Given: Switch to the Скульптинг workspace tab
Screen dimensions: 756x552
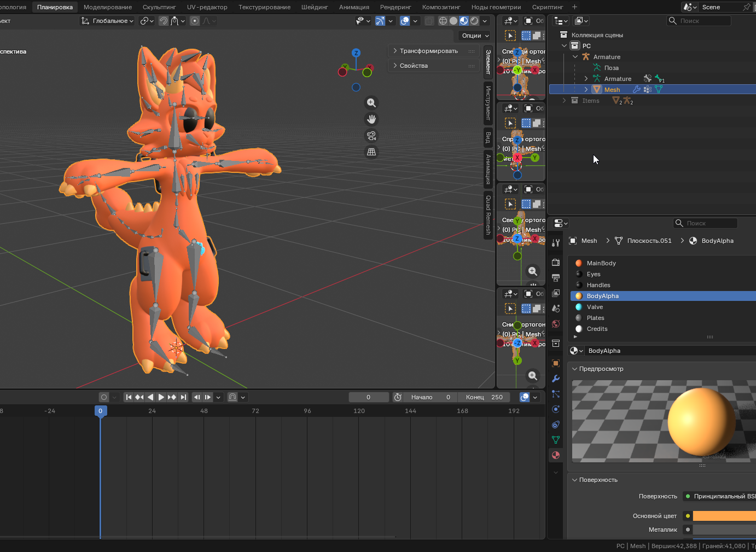Looking at the screenshot, I should pos(159,7).
